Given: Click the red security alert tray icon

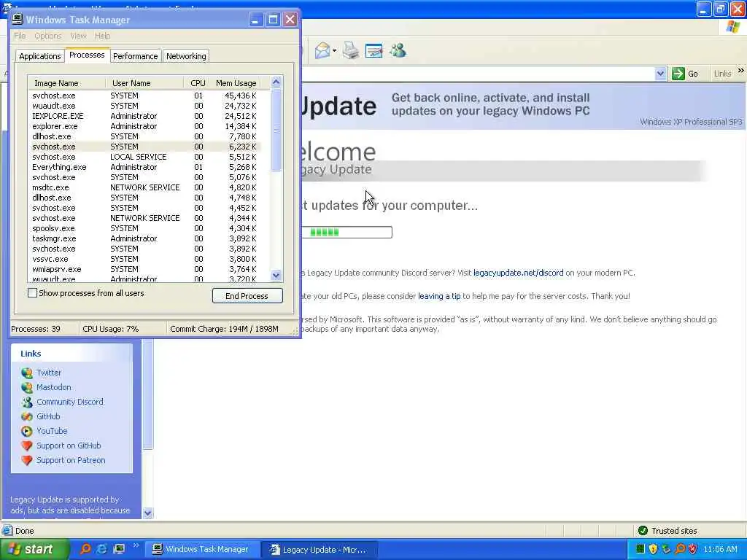Looking at the screenshot, I should pyautogui.click(x=693, y=550).
